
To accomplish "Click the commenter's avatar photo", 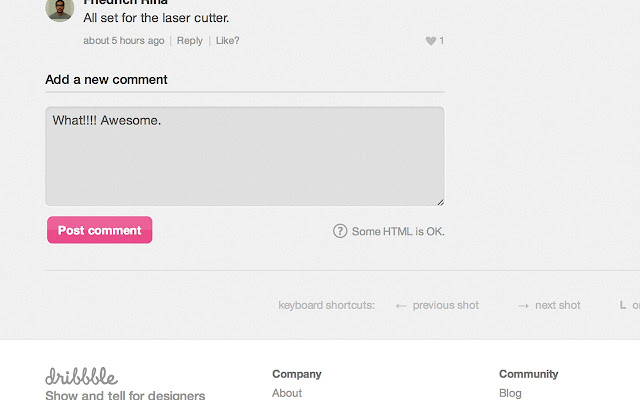I will pos(60,9).
